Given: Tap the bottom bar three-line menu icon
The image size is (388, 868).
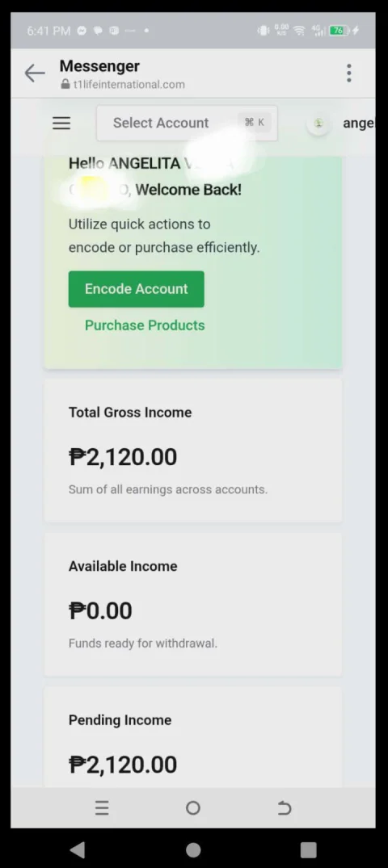Looking at the screenshot, I should 102,808.
